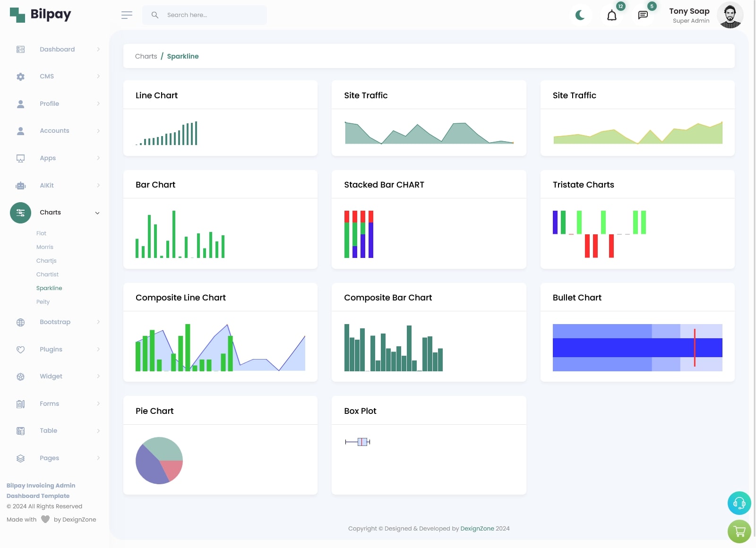Open the messages chat icon

643,16
